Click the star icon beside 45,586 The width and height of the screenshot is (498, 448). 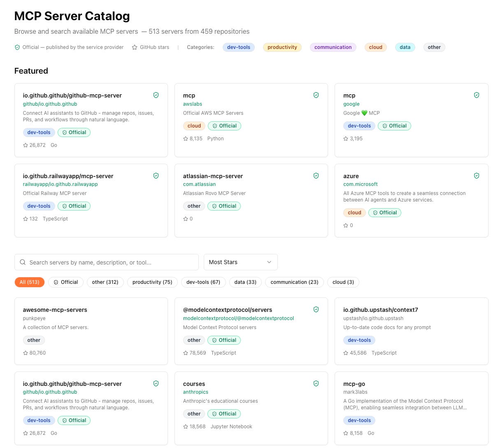coord(346,353)
